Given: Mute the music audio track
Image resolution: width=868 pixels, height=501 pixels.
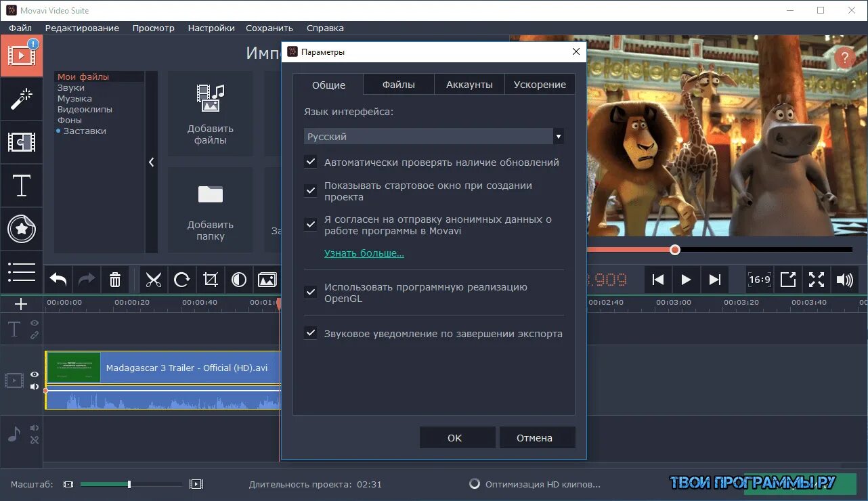Looking at the screenshot, I should click(35, 428).
